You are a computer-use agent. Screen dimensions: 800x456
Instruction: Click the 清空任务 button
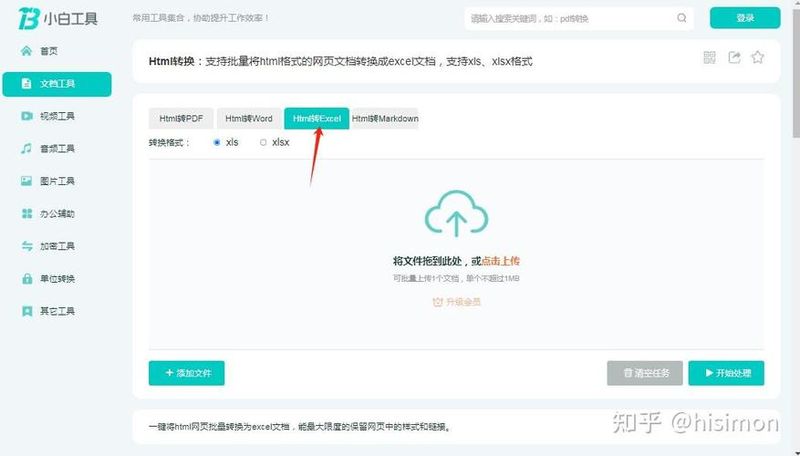[645, 373]
